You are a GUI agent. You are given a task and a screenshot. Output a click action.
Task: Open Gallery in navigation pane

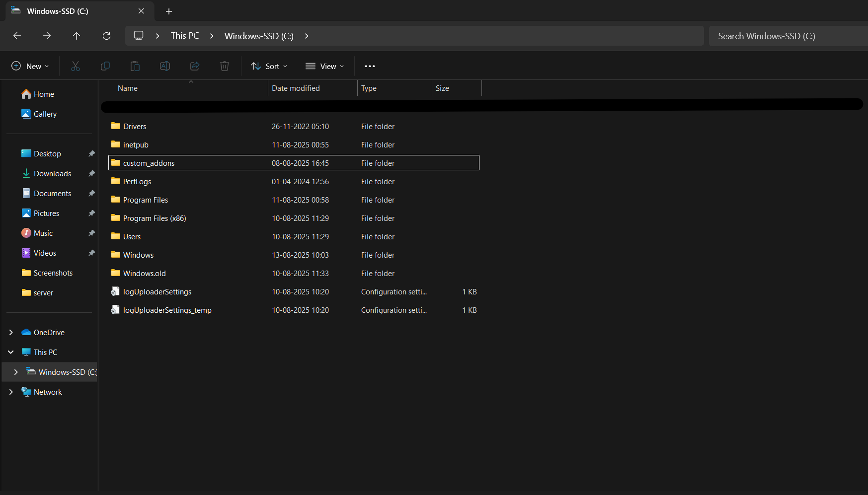pos(39,114)
